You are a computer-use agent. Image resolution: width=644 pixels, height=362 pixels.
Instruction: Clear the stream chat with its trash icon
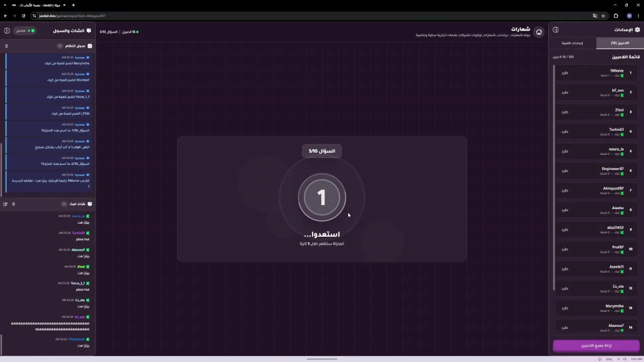(x=14, y=204)
